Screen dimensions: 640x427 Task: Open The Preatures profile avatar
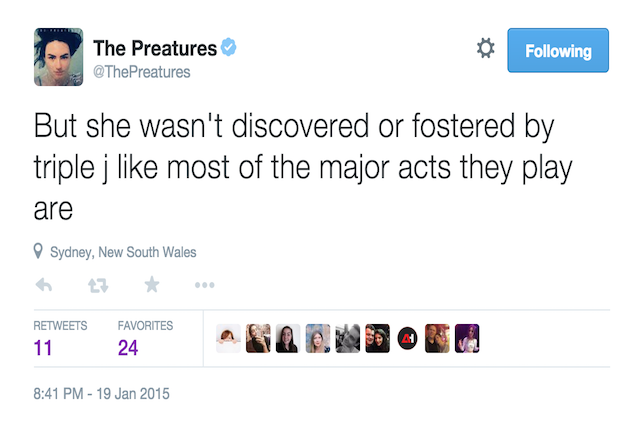(59, 57)
